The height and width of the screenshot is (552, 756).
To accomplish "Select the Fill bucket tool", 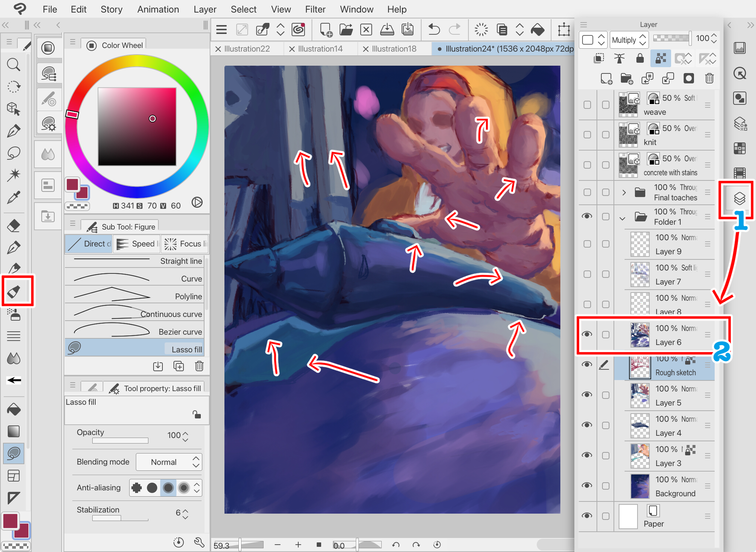I will [x=14, y=409].
